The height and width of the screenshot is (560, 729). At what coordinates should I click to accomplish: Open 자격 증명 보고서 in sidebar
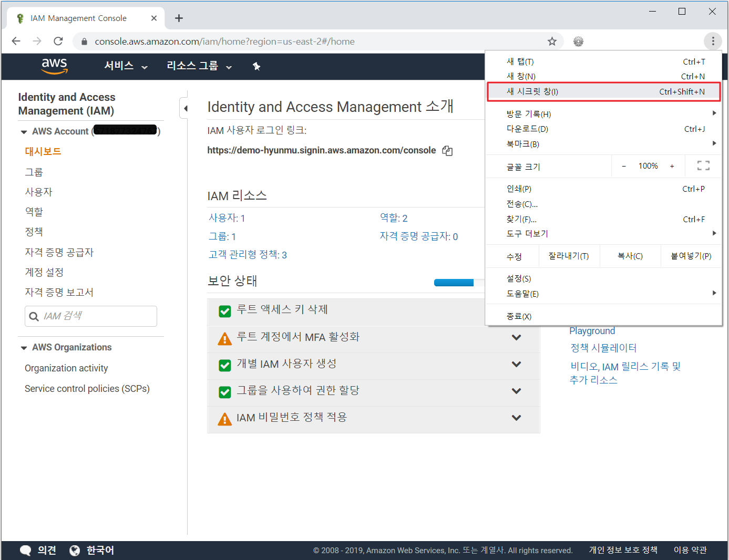tap(59, 293)
